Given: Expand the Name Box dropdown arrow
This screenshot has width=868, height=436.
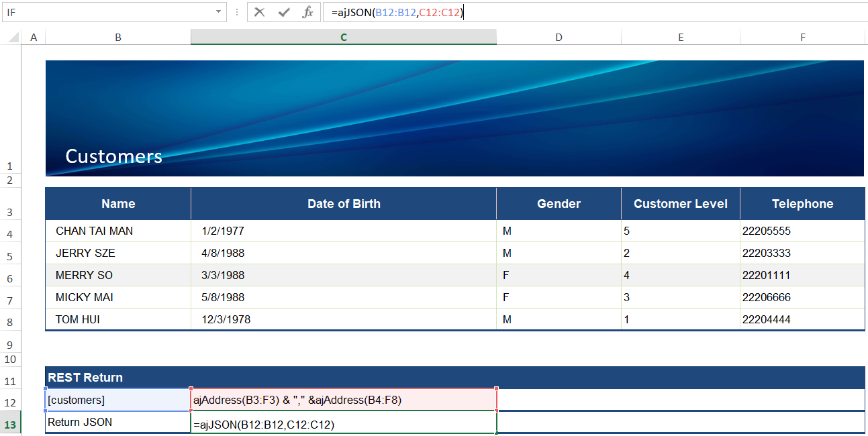Looking at the screenshot, I should point(218,12).
